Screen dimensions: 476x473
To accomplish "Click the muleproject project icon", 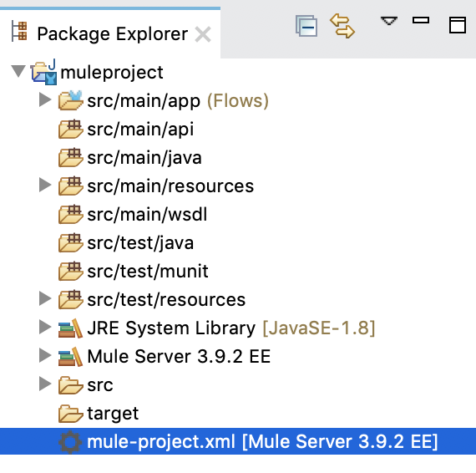I will pos(44,72).
